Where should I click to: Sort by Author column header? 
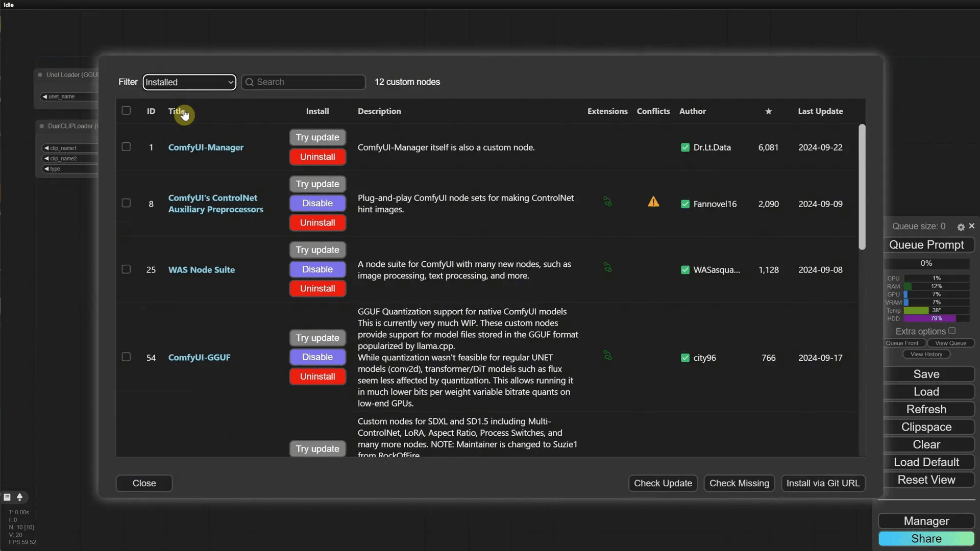pyautogui.click(x=692, y=111)
